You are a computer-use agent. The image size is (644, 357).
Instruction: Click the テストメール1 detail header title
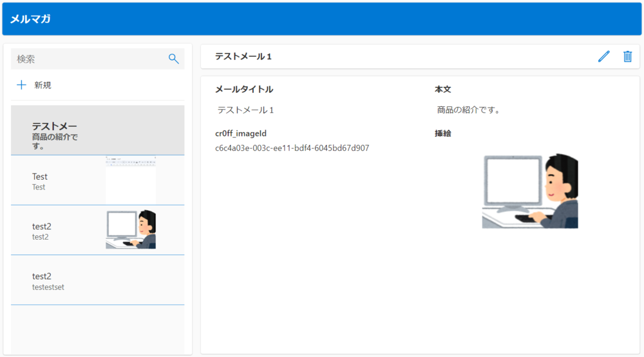[x=243, y=56]
